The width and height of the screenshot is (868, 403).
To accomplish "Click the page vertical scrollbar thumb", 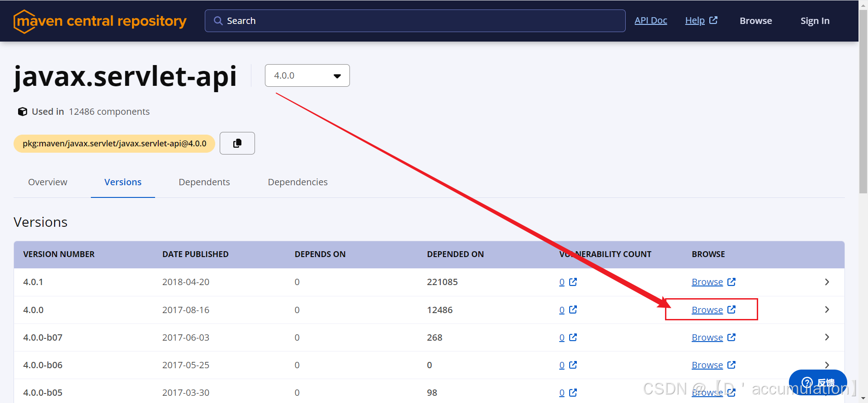I will click(863, 102).
